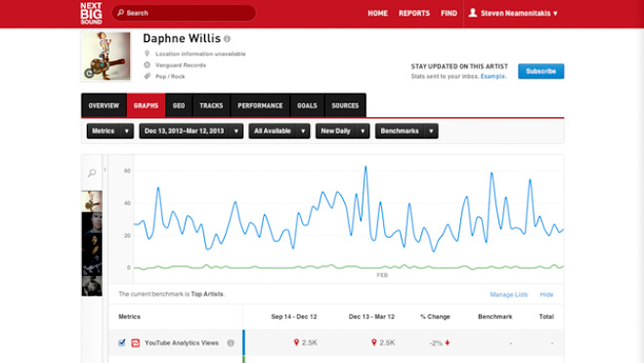The width and height of the screenshot is (644, 363).
Task: Toggle the YouTube Analytics Views checkbox
Action: (121, 342)
